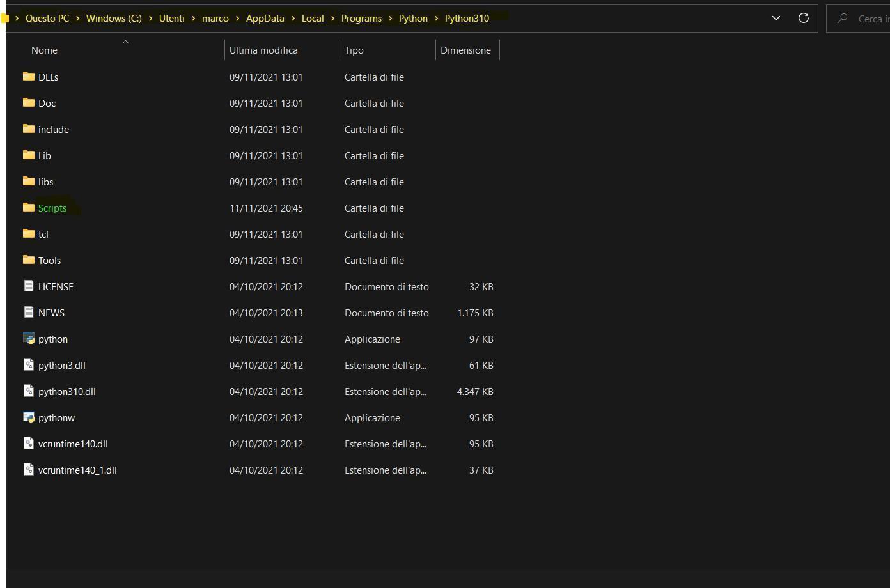
Task: Click the python310.dll file icon
Action: click(28, 391)
